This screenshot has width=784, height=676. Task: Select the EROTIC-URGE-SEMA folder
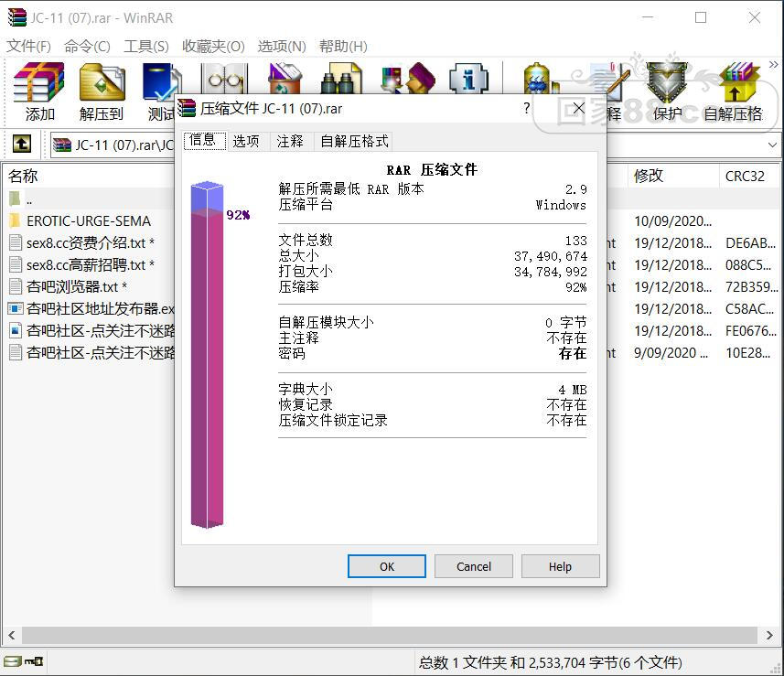89,221
